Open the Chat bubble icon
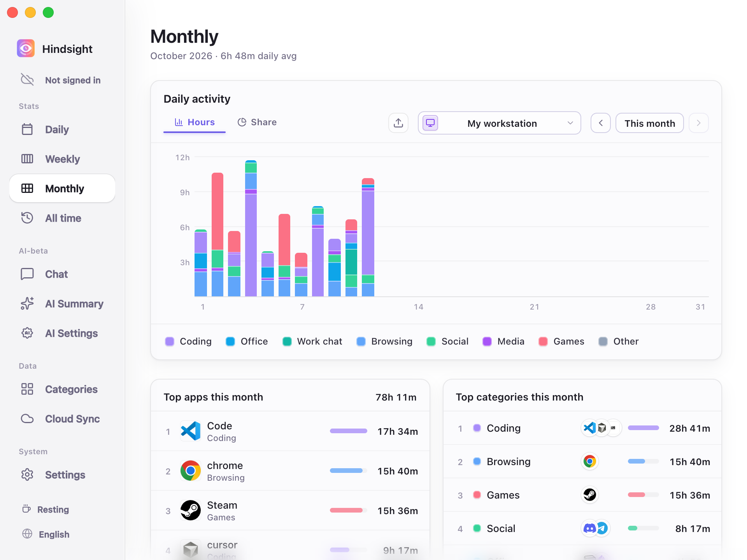 pos(27,274)
